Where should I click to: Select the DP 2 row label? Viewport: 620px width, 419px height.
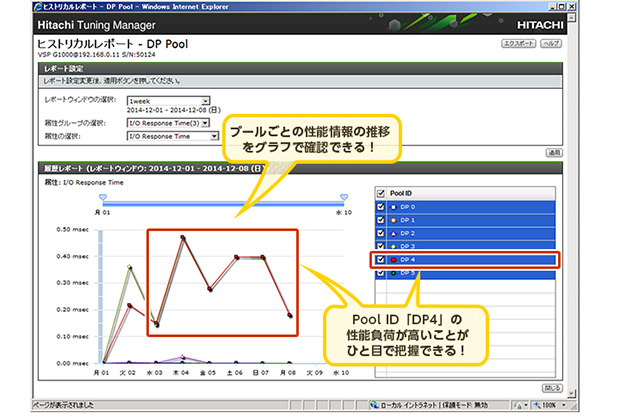[407, 233]
